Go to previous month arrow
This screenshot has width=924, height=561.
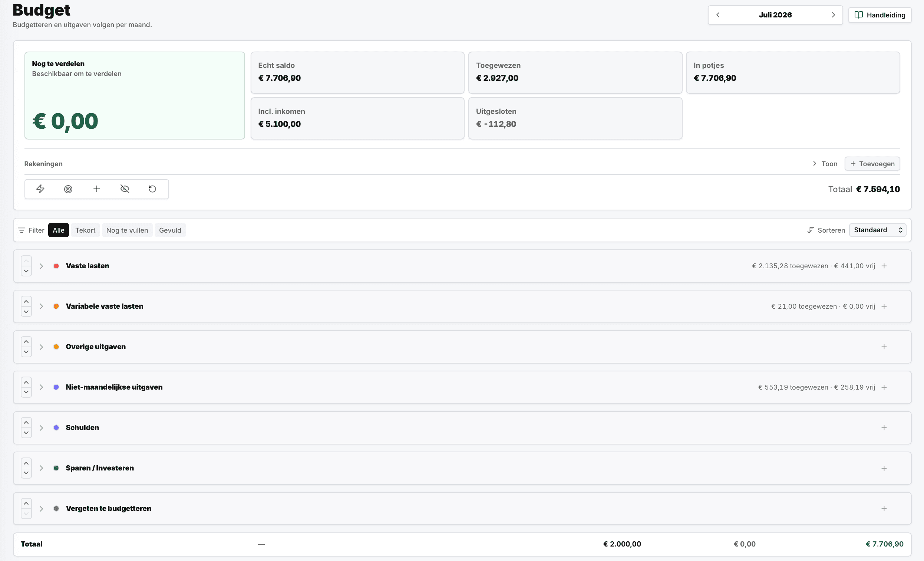coord(718,15)
